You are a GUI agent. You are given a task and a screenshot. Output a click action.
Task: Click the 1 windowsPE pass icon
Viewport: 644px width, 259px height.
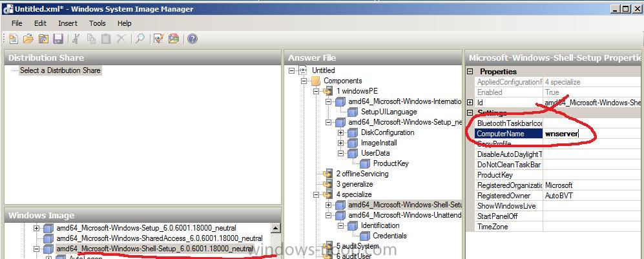327,91
